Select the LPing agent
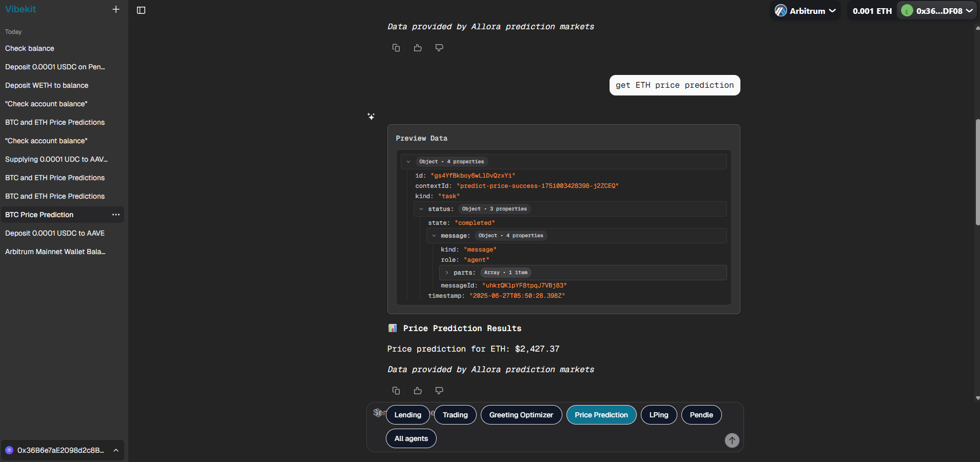 pyautogui.click(x=659, y=415)
